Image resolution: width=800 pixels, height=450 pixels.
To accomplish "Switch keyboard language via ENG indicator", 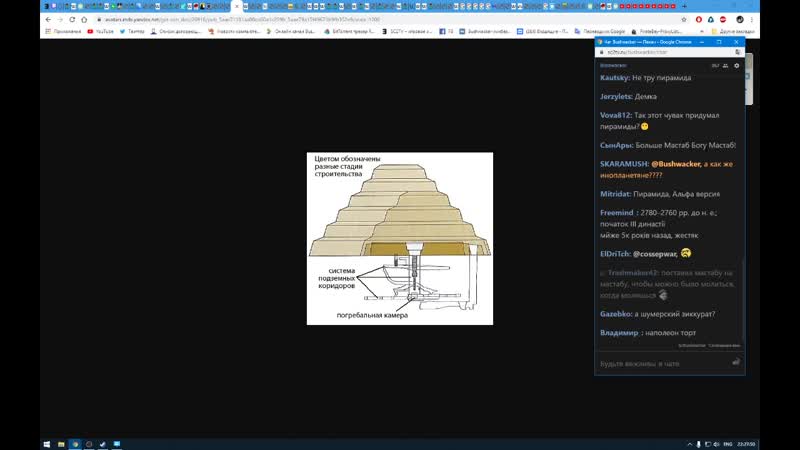I will (728, 443).
